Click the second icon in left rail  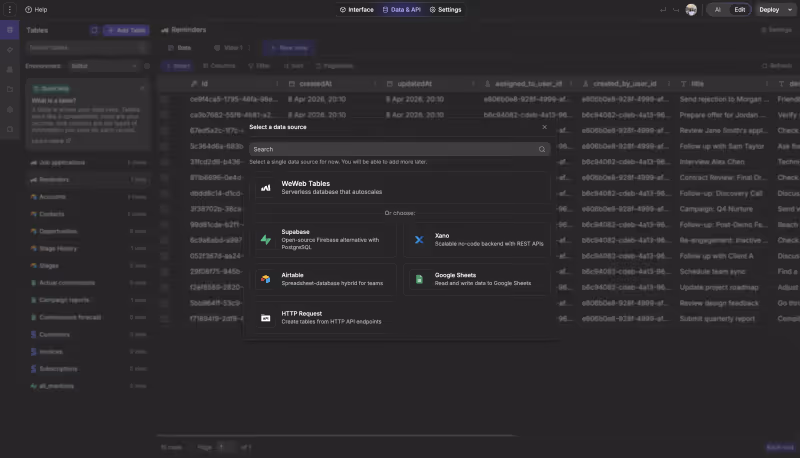[x=10, y=50]
